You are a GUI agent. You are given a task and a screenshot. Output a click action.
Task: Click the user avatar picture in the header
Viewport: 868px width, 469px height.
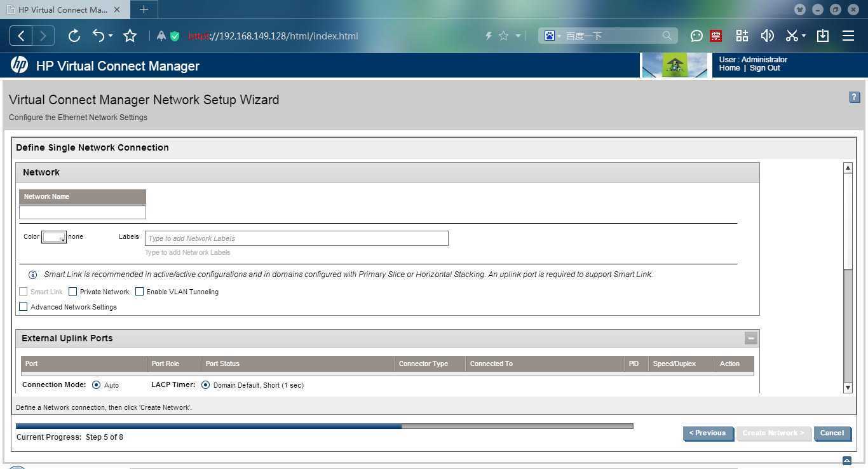[675, 65]
